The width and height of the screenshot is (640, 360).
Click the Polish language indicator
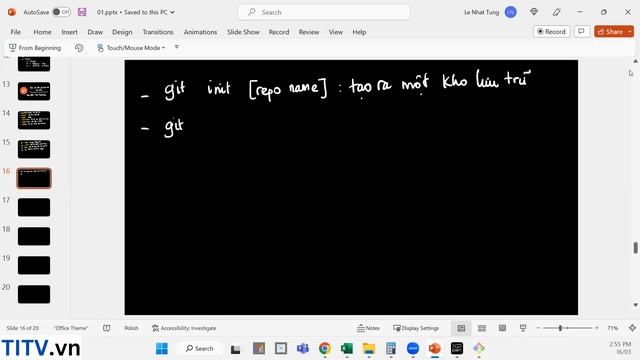click(131, 328)
